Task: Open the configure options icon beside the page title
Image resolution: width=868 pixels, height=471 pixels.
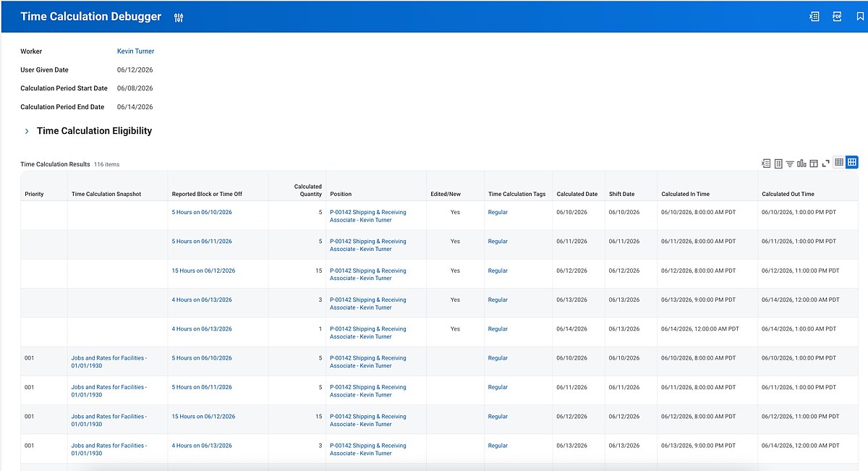Action: (179, 17)
